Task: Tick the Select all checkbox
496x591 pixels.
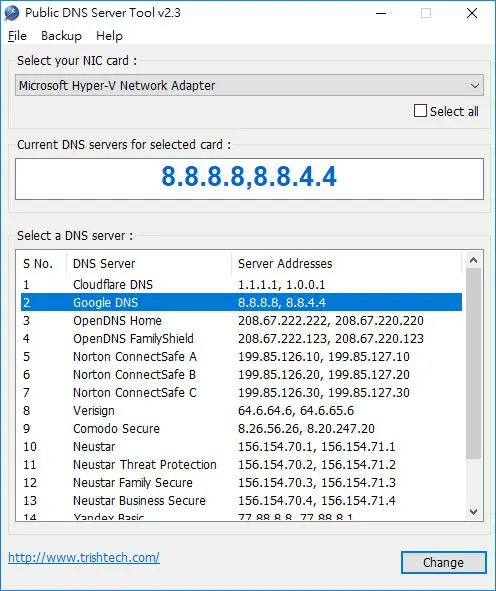Action: 420,111
